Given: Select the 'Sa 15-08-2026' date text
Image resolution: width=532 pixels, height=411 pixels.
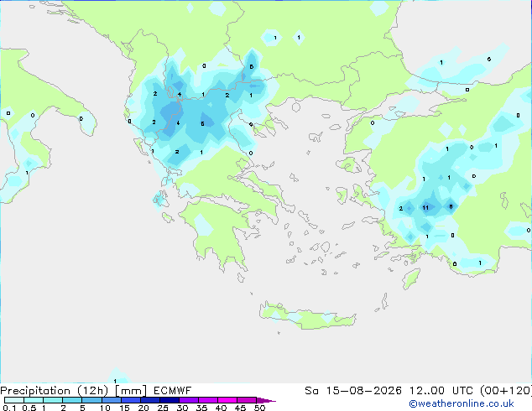Looking at the screenshot, I should (353, 391).
